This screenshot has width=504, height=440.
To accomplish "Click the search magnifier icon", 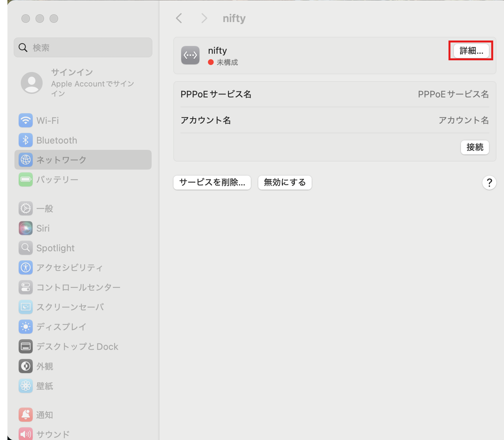I will coord(23,48).
